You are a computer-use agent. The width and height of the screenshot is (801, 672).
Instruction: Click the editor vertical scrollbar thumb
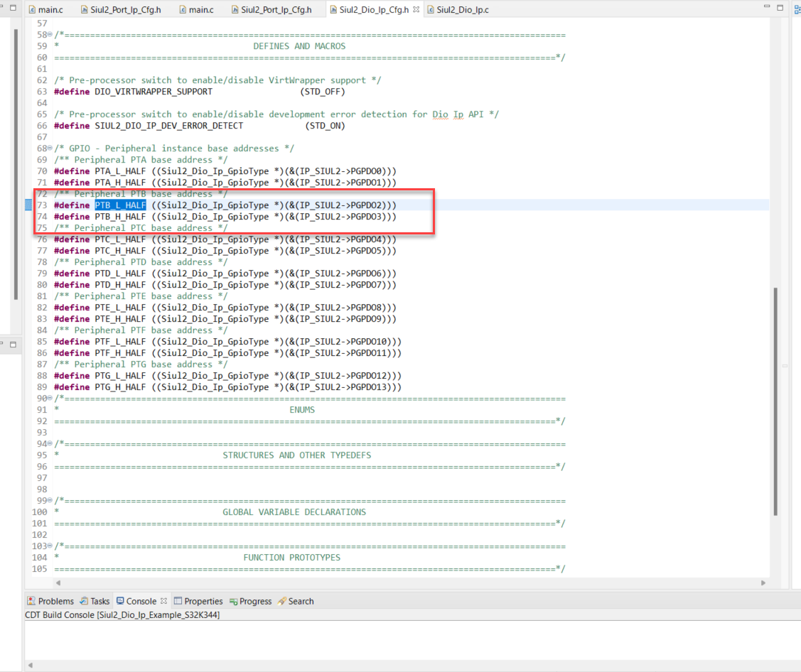point(775,402)
